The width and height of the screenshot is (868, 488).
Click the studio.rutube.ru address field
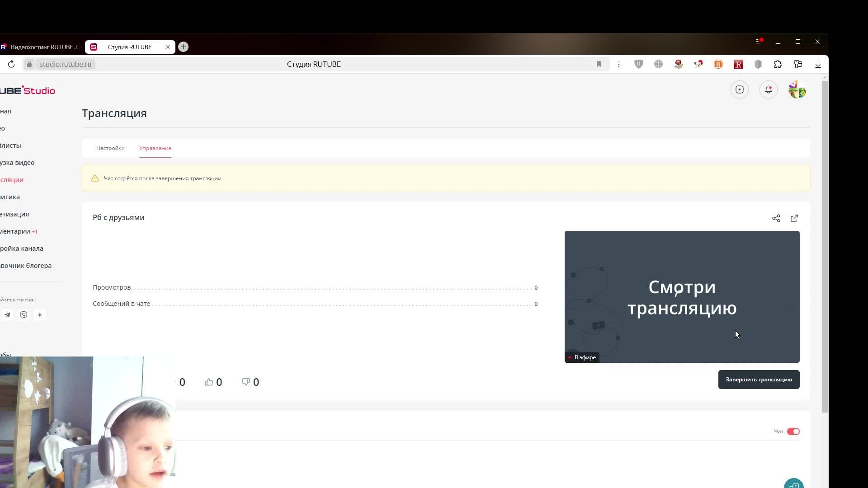coord(65,64)
